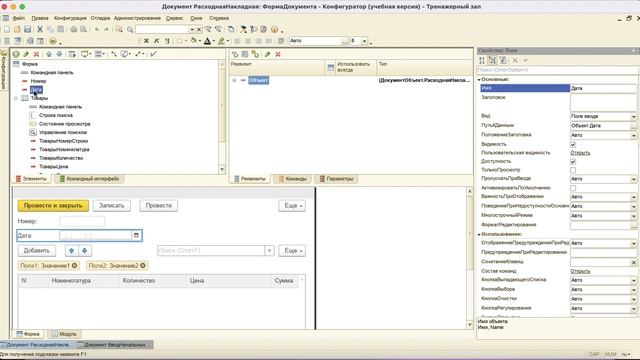
Task: Click the checkmark Check form icon
Action: tap(153, 54)
